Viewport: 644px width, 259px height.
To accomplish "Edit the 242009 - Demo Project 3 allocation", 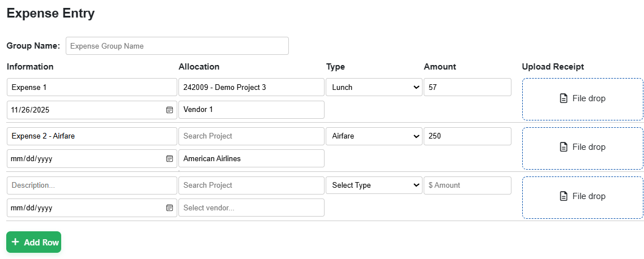I will (251, 87).
